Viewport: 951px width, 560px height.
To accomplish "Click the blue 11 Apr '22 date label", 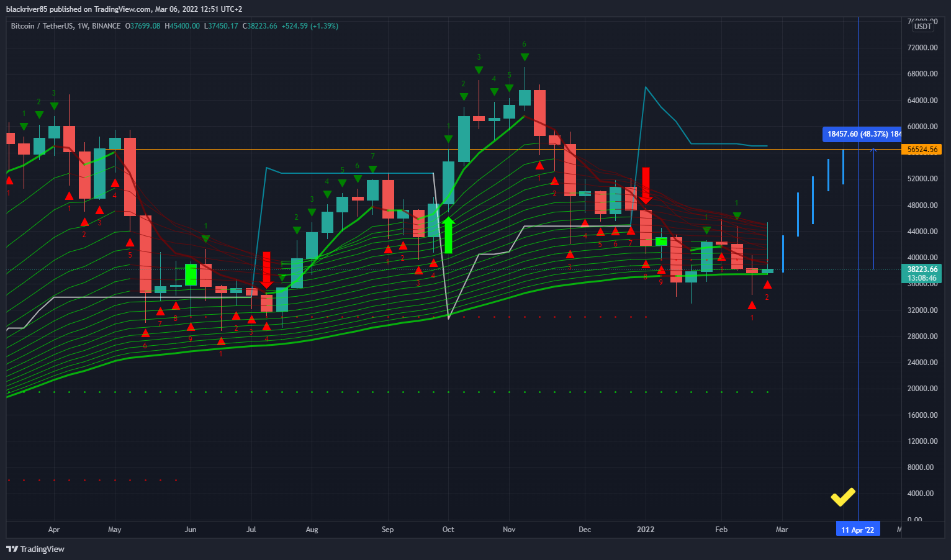I will click(x=857, y=530).
